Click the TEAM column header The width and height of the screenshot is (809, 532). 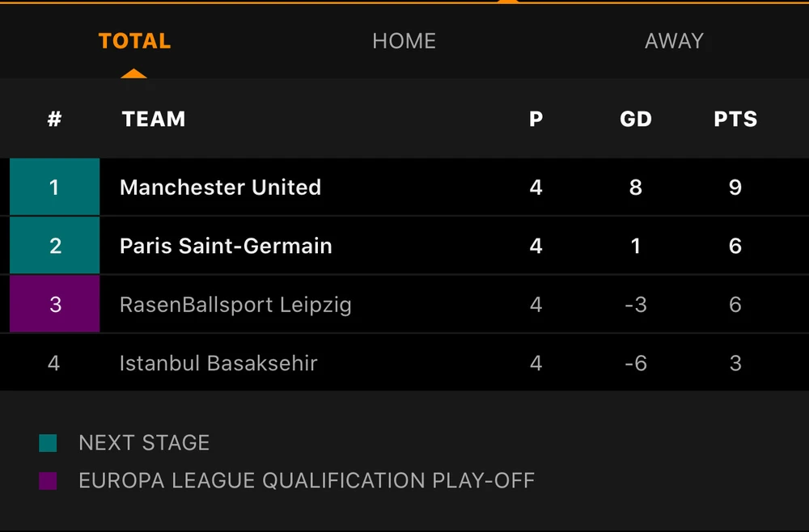[154, 120]
